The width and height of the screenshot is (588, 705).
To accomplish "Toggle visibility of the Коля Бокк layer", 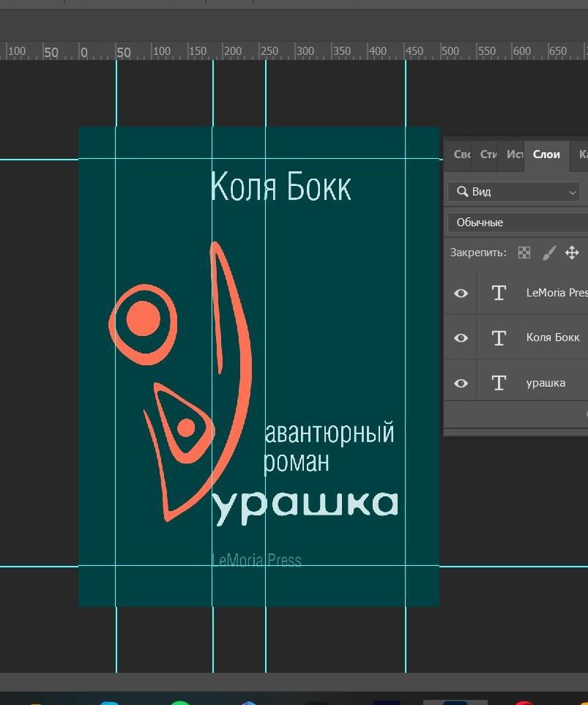I will click(x=461, y=337).
